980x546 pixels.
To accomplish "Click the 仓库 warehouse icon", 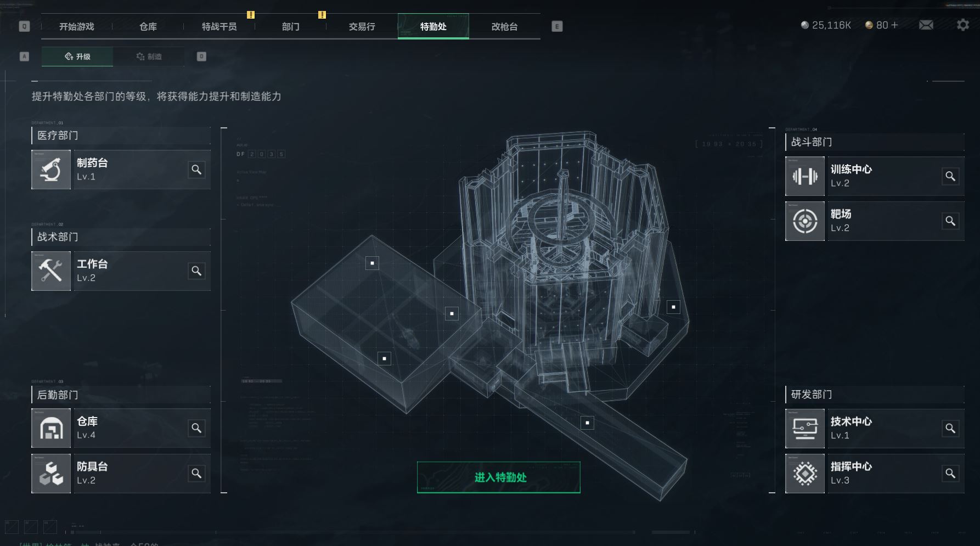I will [51, 428].
